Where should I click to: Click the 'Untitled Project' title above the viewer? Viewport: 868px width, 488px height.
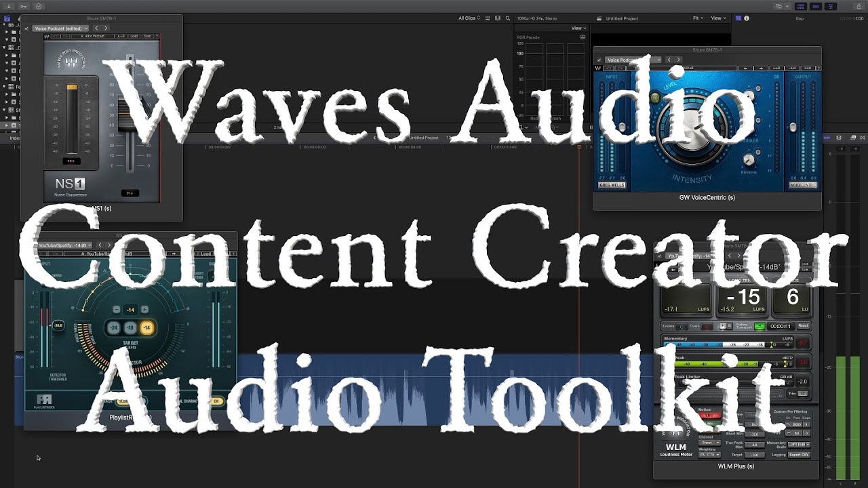tap(622, 18)
